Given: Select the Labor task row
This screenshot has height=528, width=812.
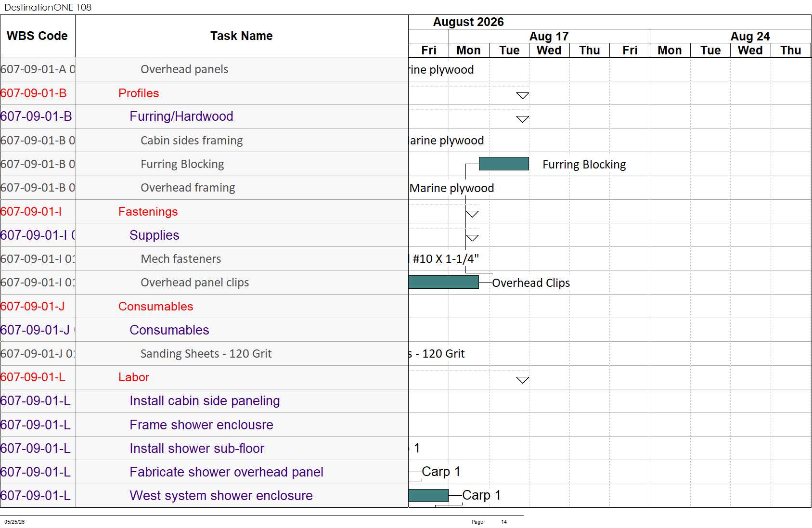Looking at the screenshot, I should click(204, 377).
